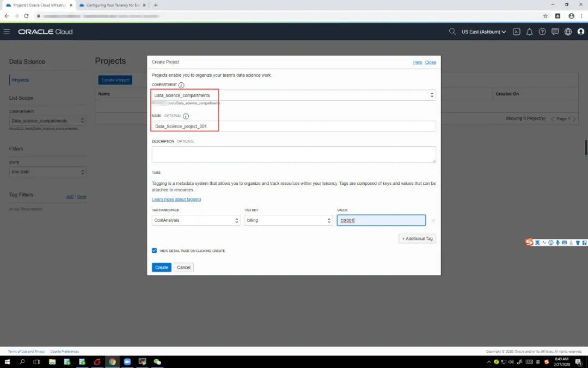This screenshot has height=368, width=588.
Task: Open the Tag Namespace CostAnalysis dropdown
Action: pos(196,220)
